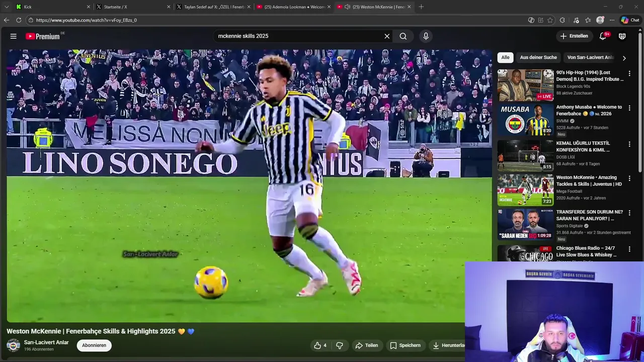Screen dimensions: 644x362
Task: Save video with Speichern button
Action: tap(405, 345)
